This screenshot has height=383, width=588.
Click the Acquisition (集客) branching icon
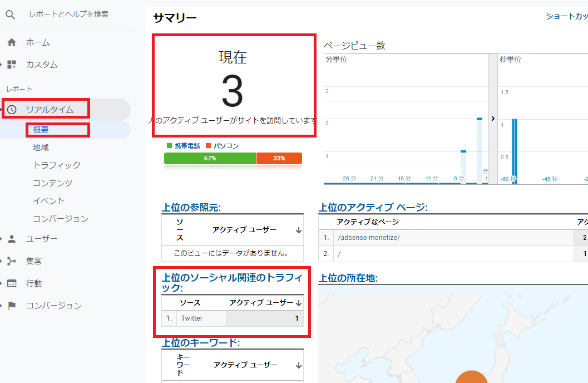point(12,261)
